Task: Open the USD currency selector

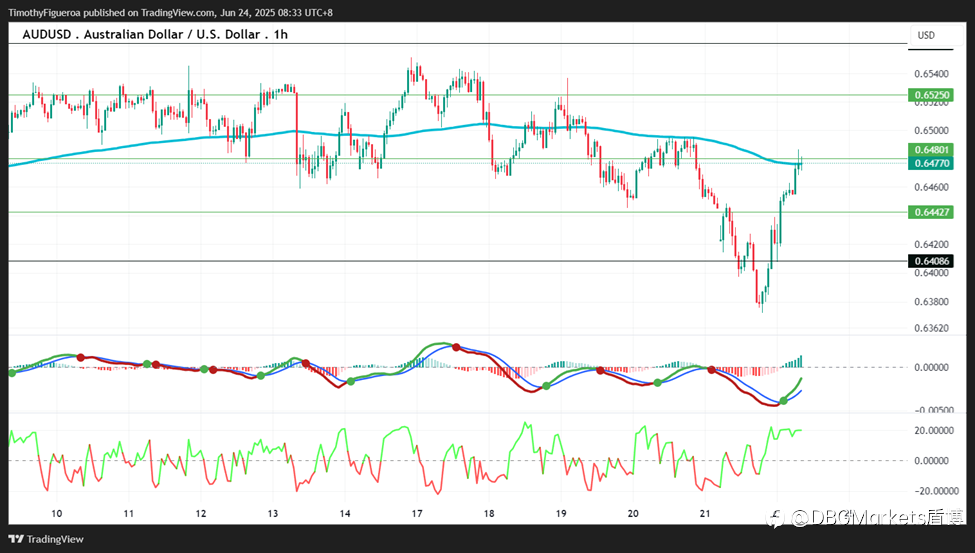Action: 931,35
